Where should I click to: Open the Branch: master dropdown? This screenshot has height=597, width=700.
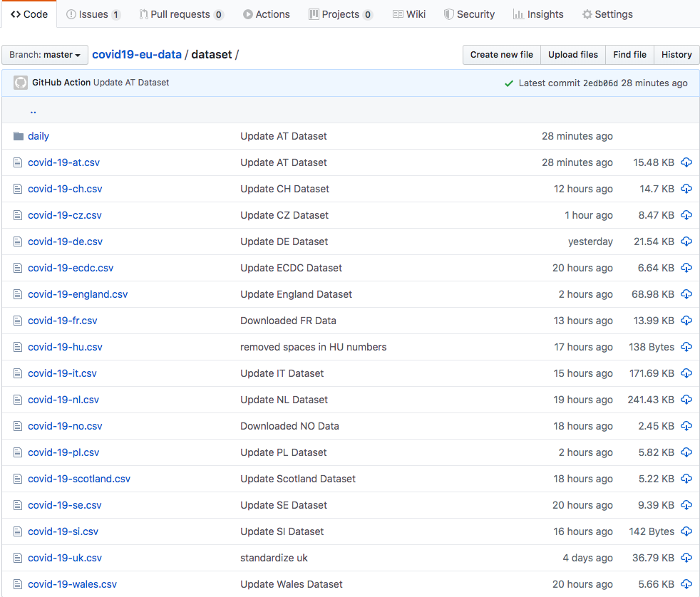coord(45,55)
